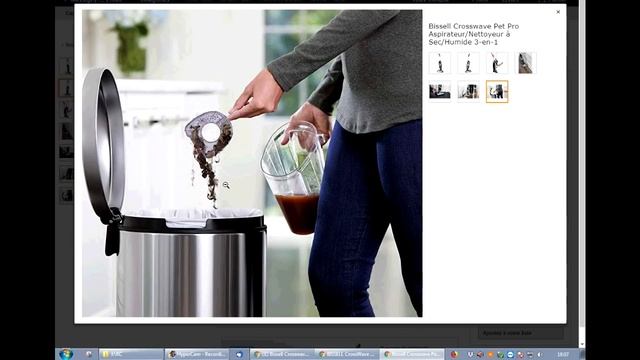Switch to the active Chrome 'Bissell Crosswave' taskbar window

pyautogui.click(x=412, y=354)
